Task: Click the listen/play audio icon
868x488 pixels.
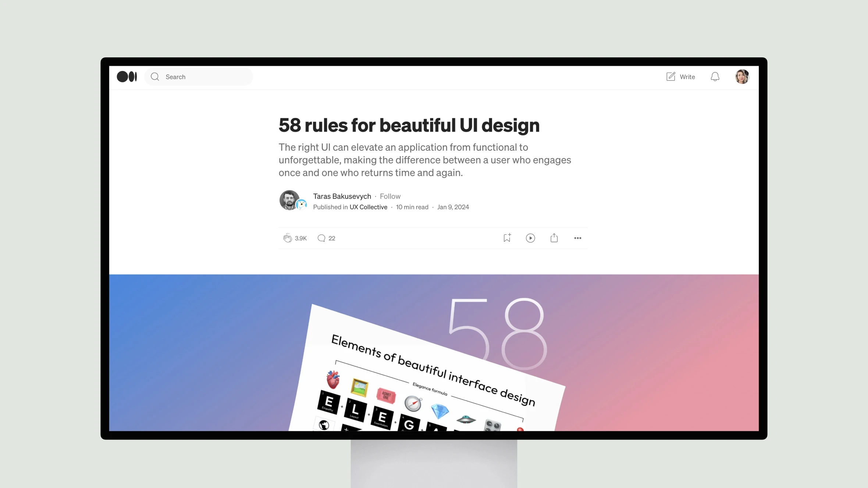Action: [x=530, y=238]
